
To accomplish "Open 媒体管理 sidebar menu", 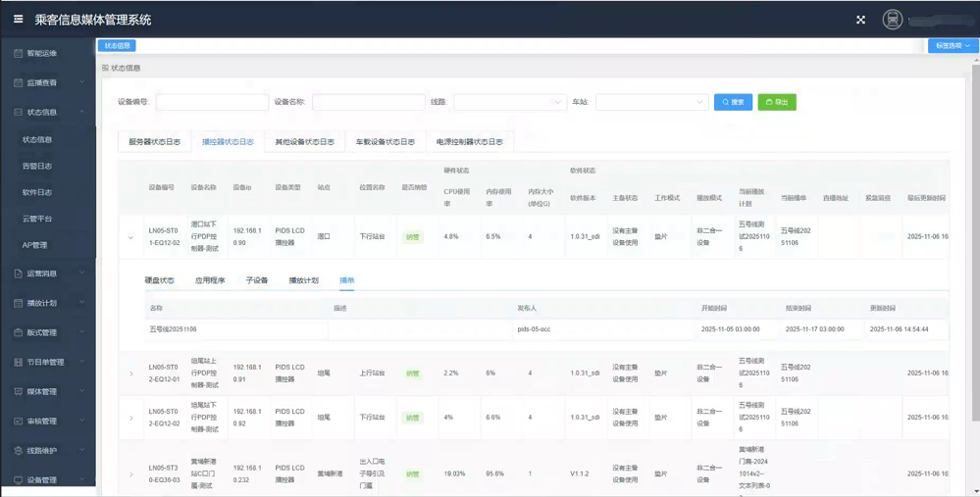I will 41,391.
